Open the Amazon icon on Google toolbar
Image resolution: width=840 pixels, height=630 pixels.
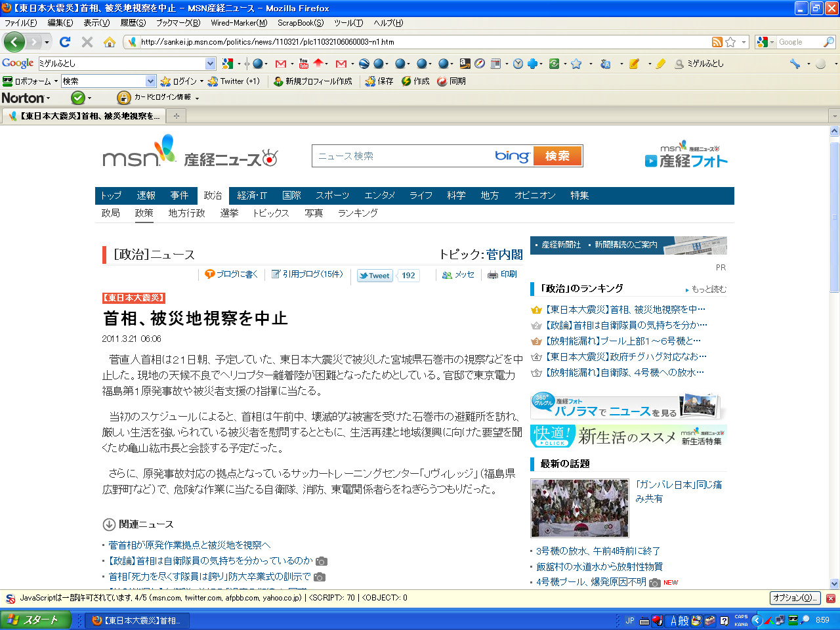pos(465,64)
